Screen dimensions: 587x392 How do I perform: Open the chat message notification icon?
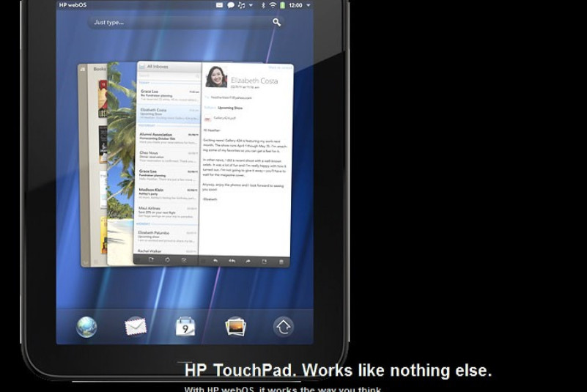pyautogui.click(x=231, y=5)
